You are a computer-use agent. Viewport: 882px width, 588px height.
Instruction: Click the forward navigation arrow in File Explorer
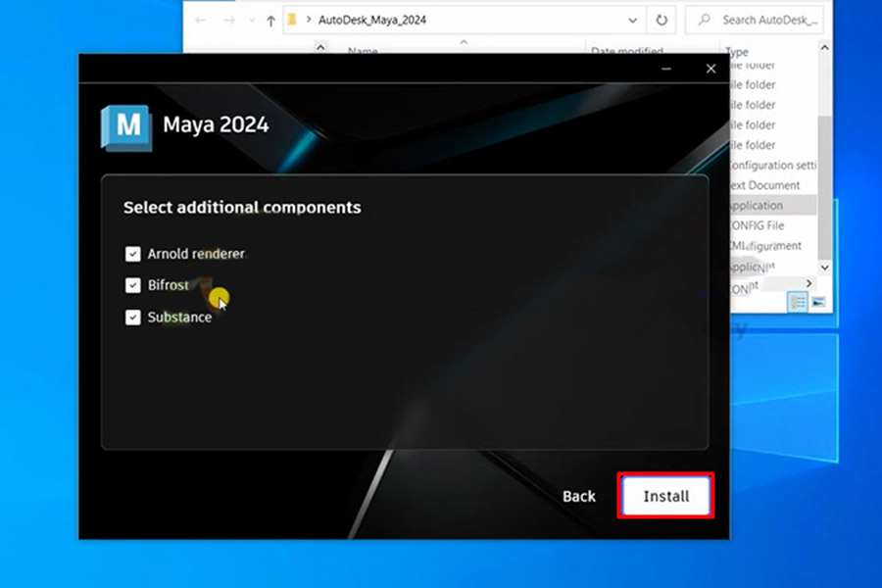[227, 19]
